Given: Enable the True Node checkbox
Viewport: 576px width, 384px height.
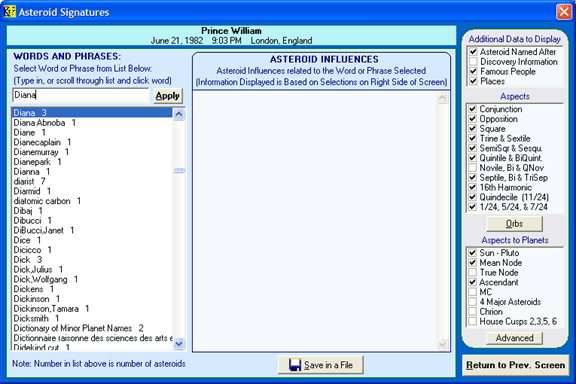Looking at the screenshot, I should click(473, 273).
